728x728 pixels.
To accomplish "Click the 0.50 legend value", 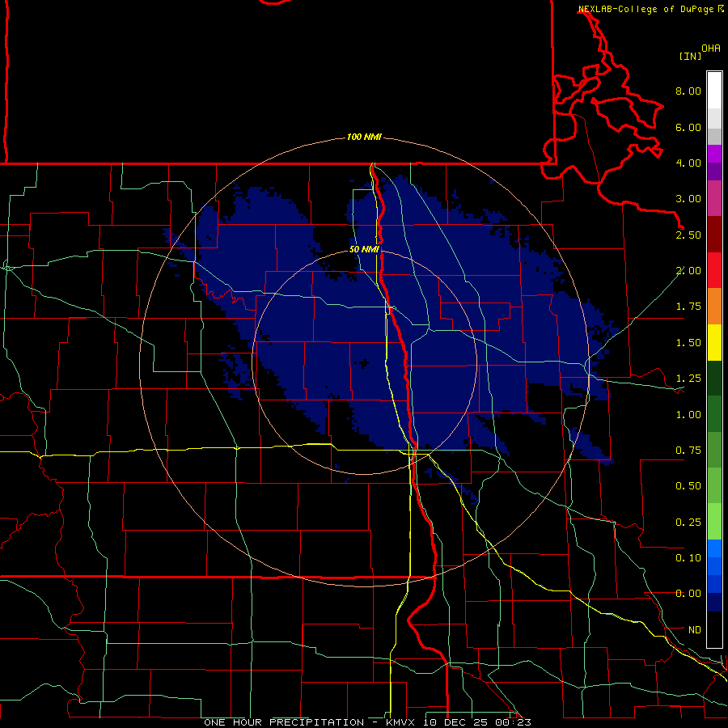I will coord(688,486).
